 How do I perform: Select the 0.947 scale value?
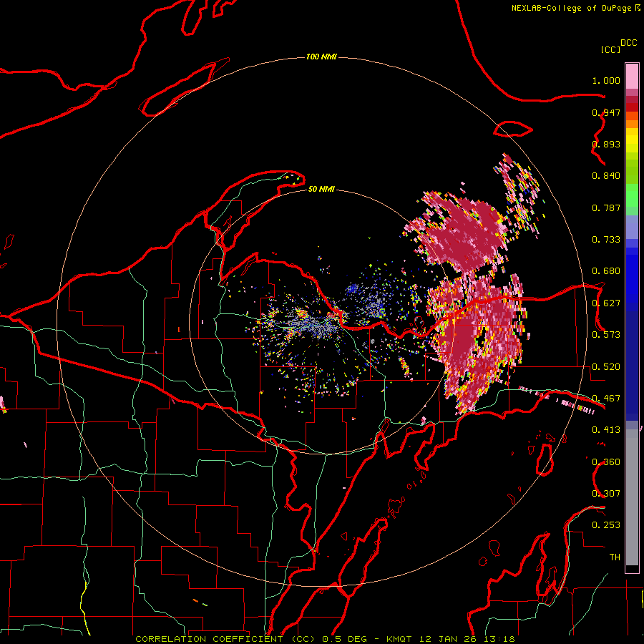[x=606, y=112]
